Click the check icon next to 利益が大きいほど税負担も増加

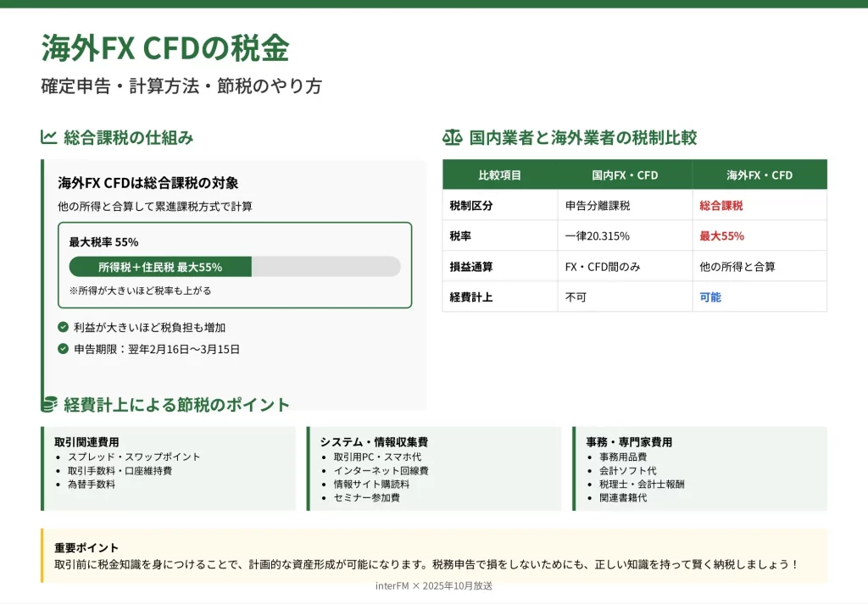[63, 327]
